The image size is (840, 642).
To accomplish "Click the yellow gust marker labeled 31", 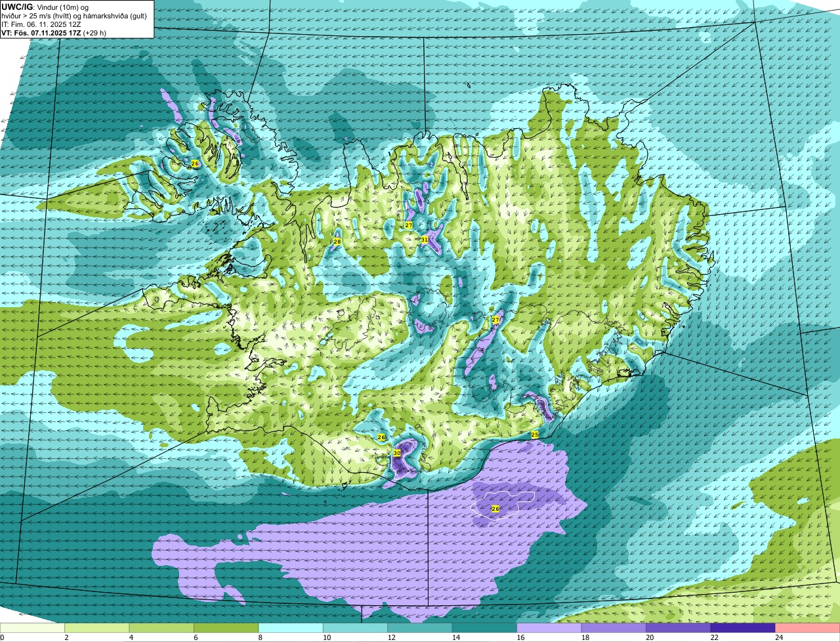I will pyautogui.click(x=425, y=240).
